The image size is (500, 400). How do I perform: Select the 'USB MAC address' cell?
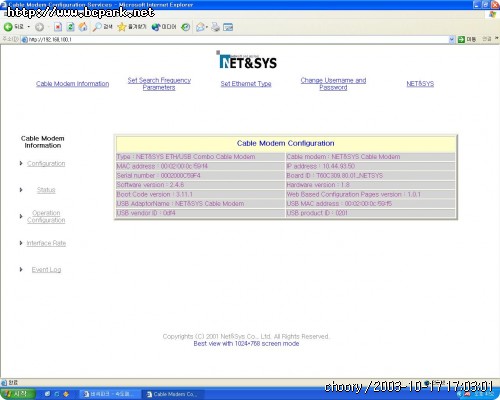[370, 204]
